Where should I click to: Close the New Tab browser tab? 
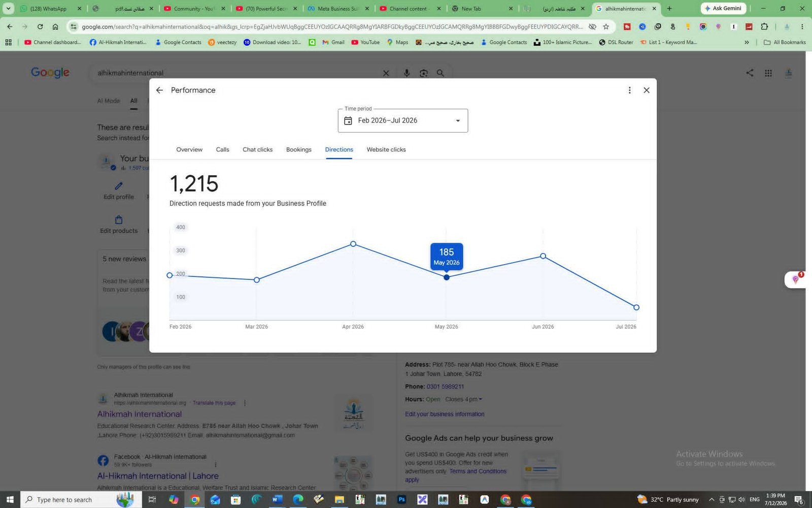point(511,9)
